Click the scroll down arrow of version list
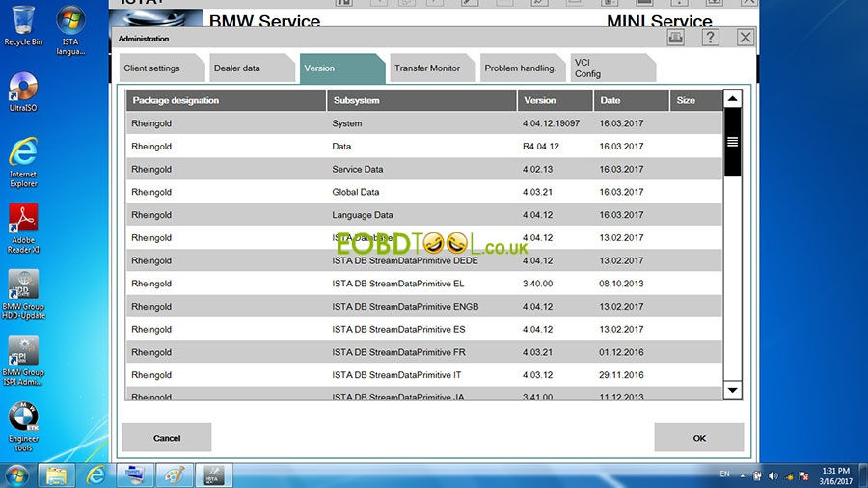 click(732, 390)
